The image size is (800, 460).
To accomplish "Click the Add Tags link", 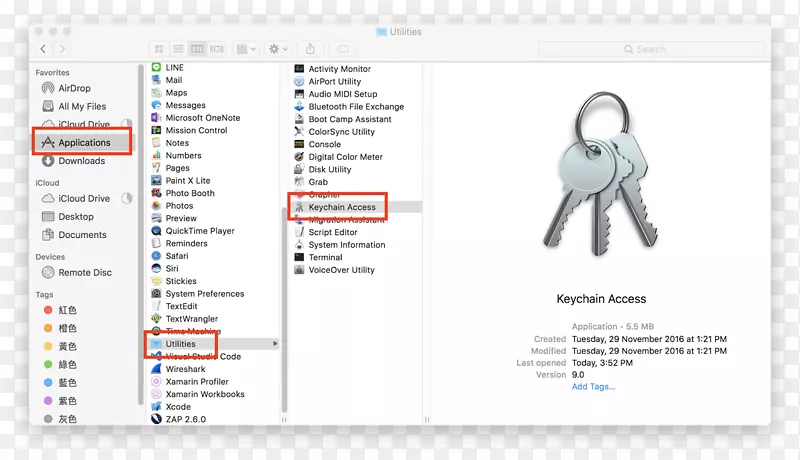I will (593, 387).
